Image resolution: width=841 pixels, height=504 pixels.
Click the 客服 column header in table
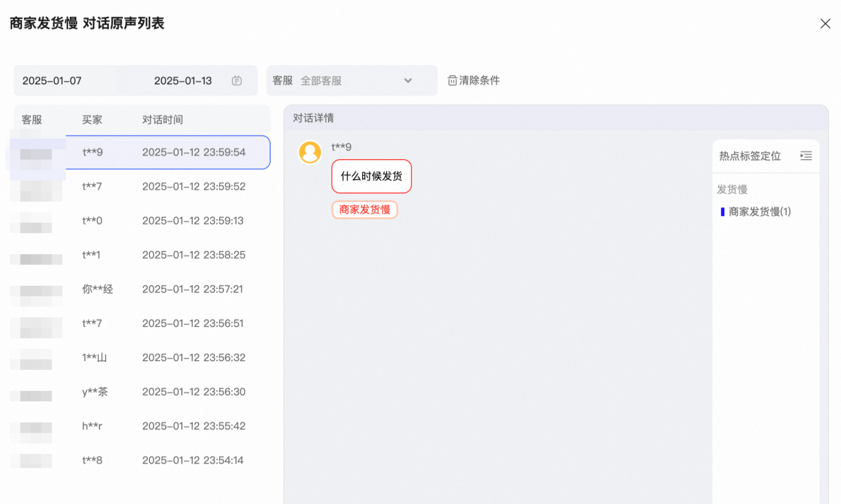coord(32,120)
